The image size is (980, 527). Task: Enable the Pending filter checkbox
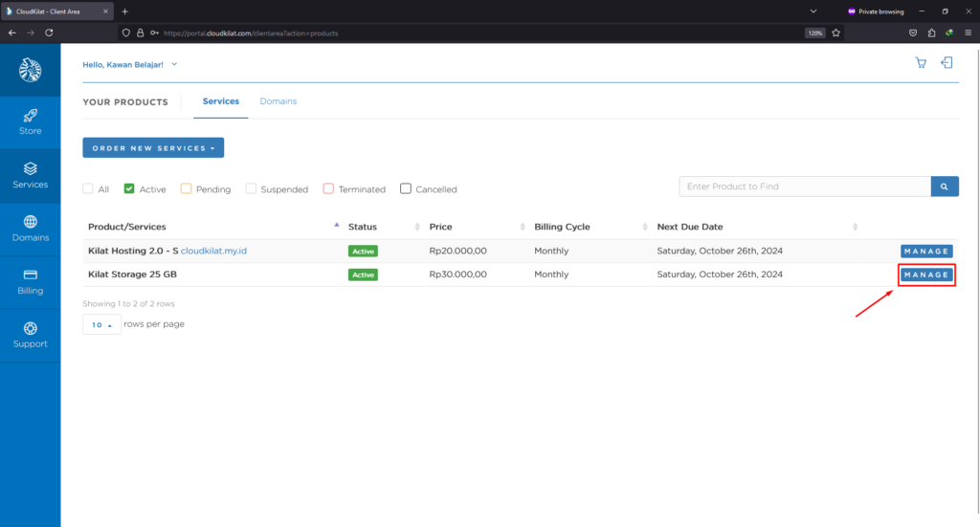[x=186, y=189]
